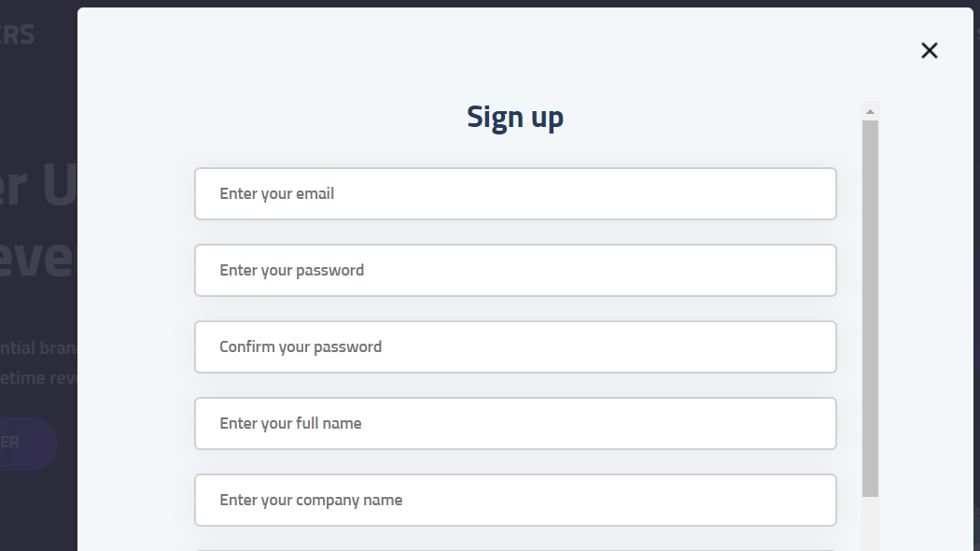Click the scrollbar up arrow in the dialog
980x551 pixels.
pos(870,112)
